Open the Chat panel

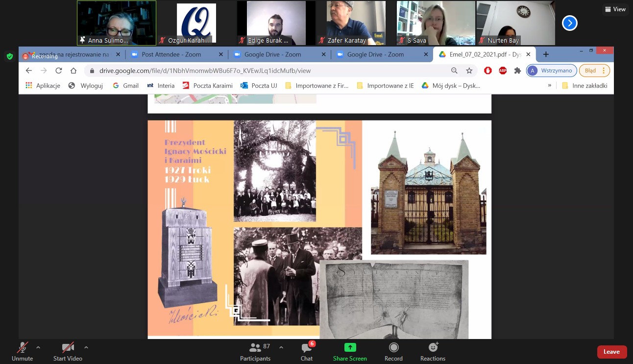pos(307,351)
